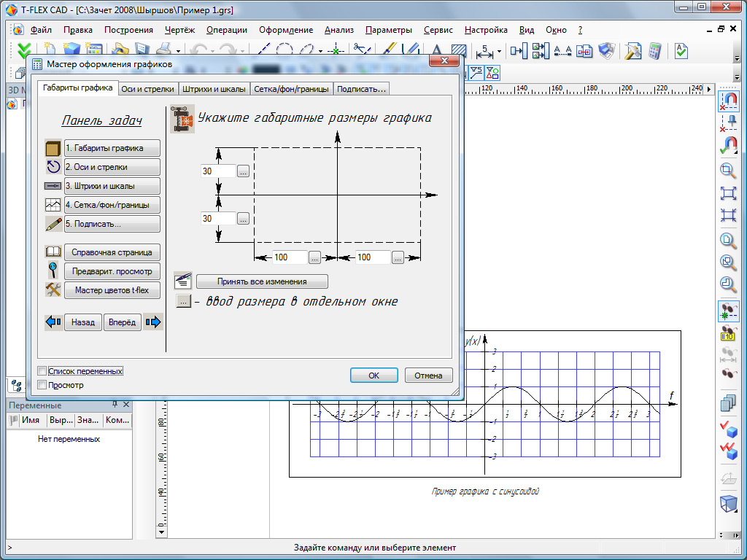Click the filter selector icon with shapes
The image size is (747, 560).
click(x=492, y=73)
